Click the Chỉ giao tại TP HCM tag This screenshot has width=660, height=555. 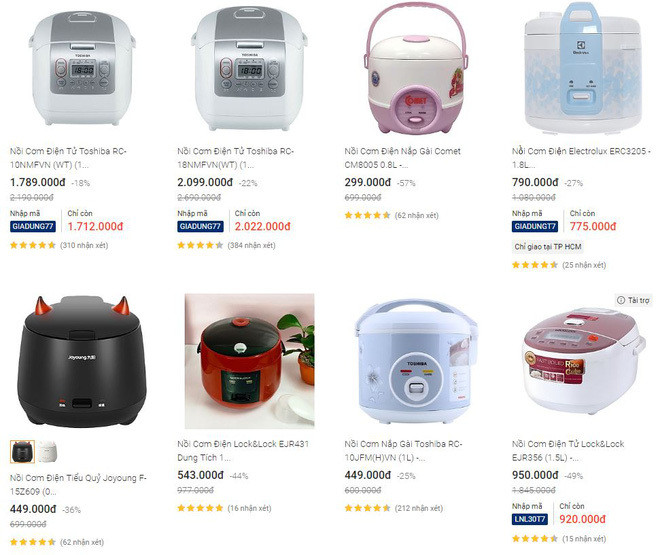point(548,247)
